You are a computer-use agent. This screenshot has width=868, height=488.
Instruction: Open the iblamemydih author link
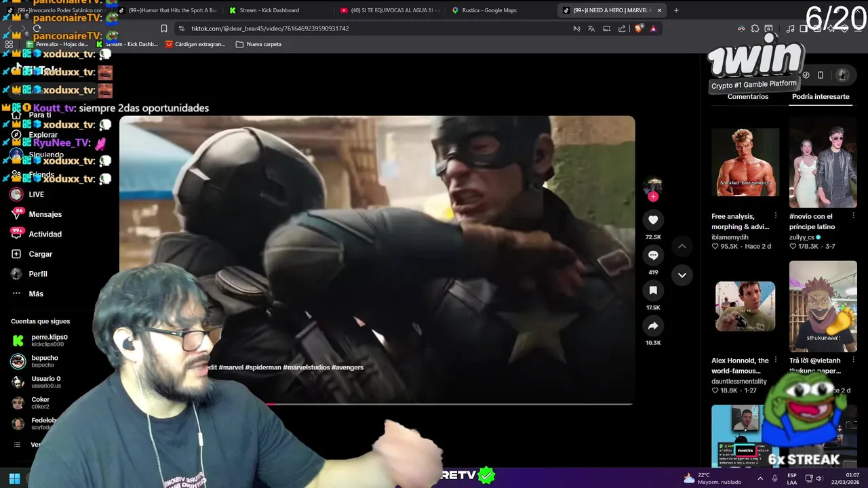click(730, 237)
